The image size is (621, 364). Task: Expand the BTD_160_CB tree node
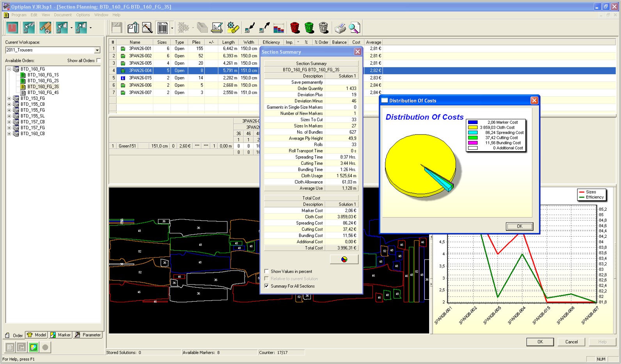(9, 133)
